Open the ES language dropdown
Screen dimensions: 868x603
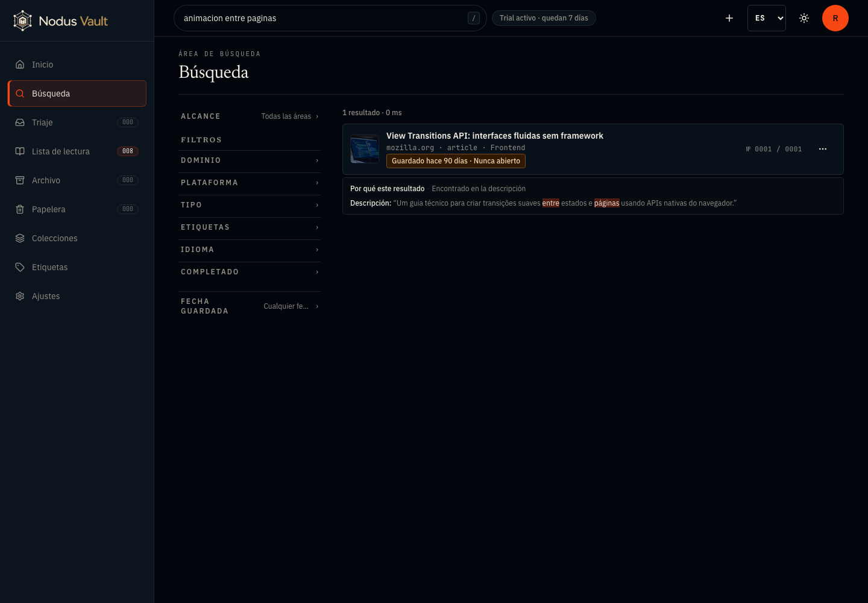pyautogui.click(x=767, y=18)
